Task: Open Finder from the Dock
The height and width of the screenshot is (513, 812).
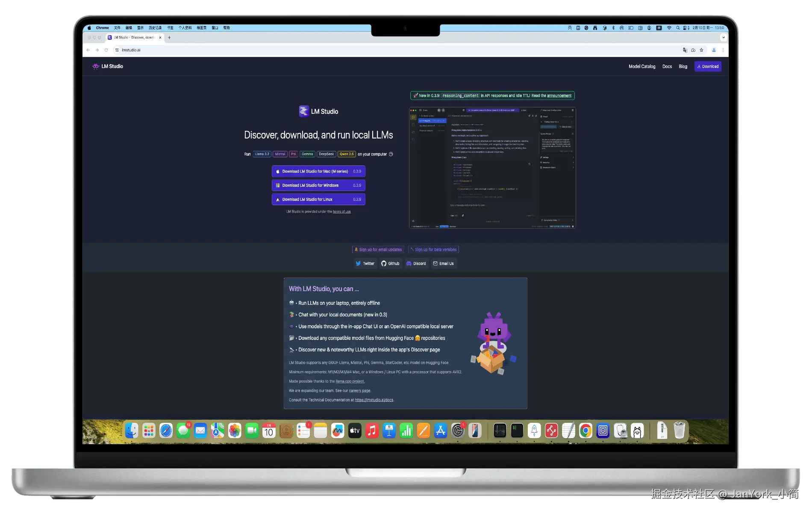Action: click(x=132, y=430)
